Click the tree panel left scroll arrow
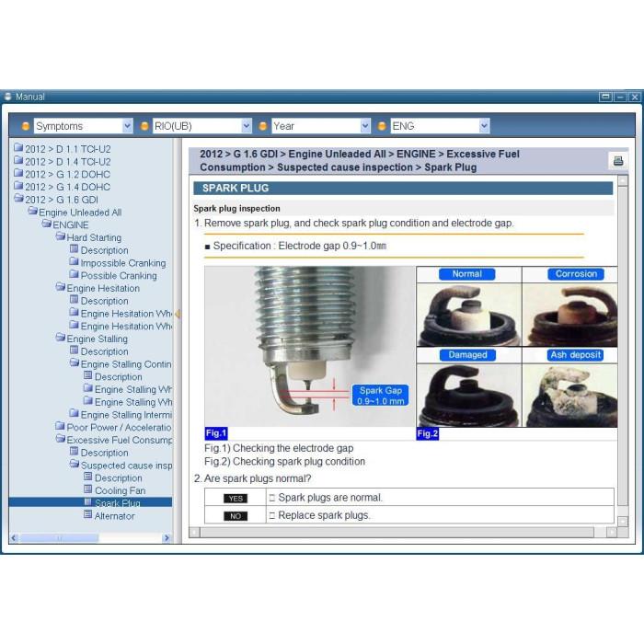This screenshot has width=644, height=644. pos(15,537)
